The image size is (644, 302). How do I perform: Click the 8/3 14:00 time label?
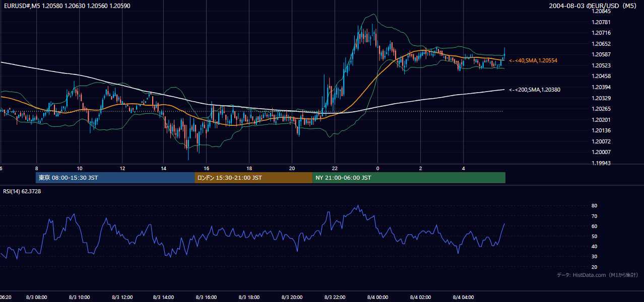(x=164, y=297)
